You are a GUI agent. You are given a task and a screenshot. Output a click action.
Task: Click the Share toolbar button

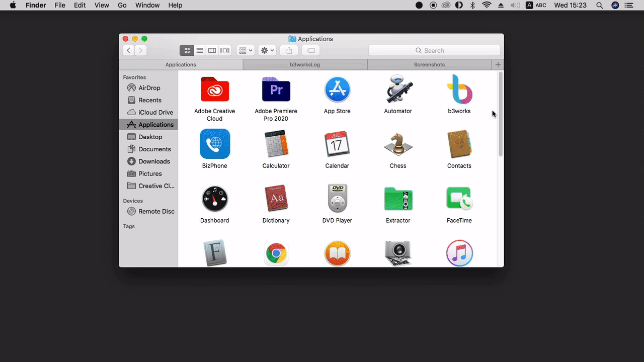pos(289,50)
